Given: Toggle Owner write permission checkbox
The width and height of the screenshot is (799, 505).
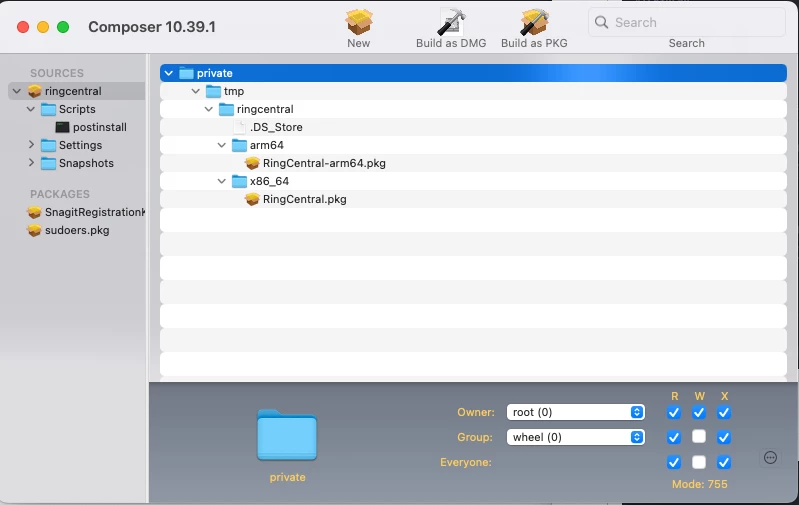Looking at the screenshot, I should pos(699,412).
